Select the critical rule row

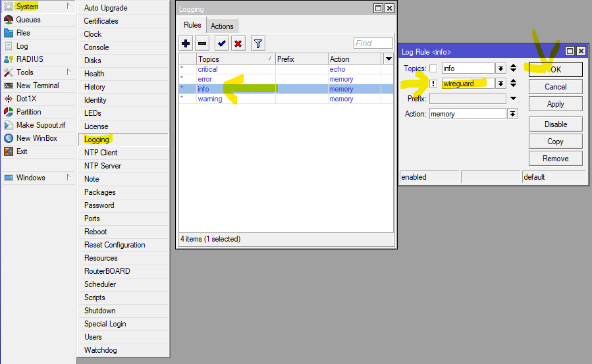[x=286, y=69]
